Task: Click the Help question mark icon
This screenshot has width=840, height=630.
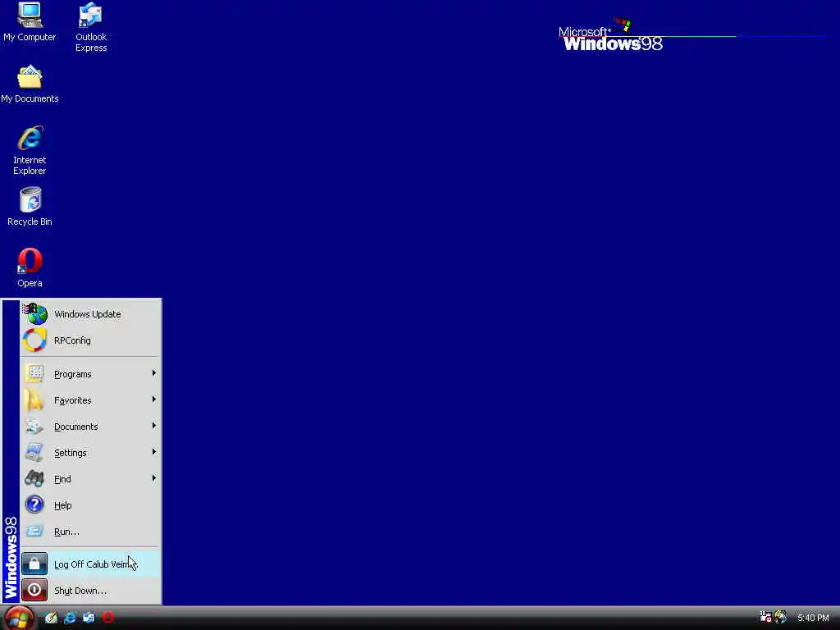Action: coord(34,504)
